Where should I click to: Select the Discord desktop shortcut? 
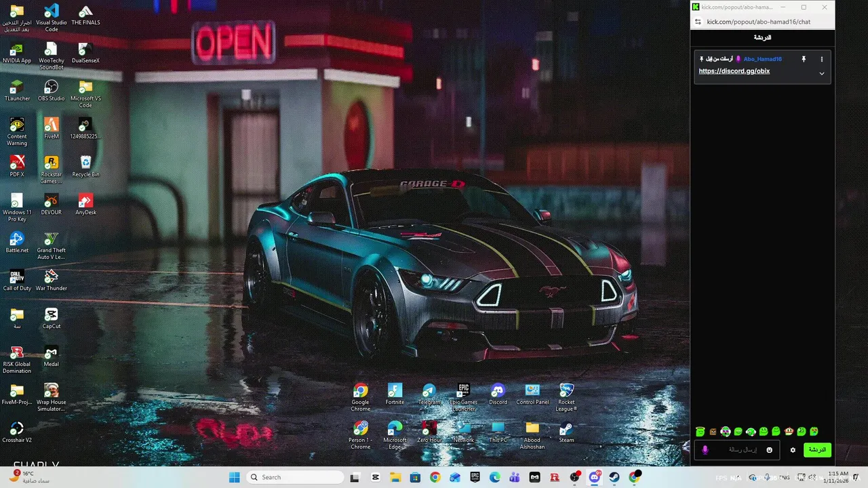pyautogui.click(x=498, y=394)
